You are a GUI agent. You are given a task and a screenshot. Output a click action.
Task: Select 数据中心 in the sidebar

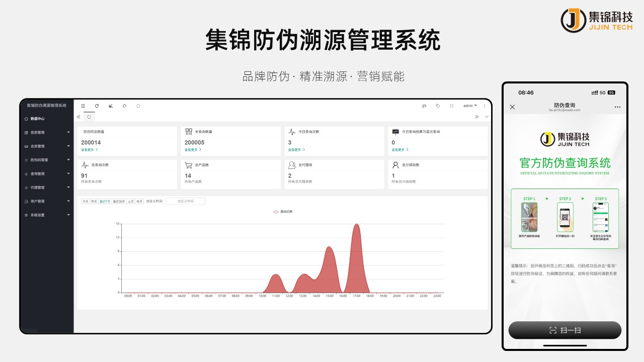coord(47,119)
